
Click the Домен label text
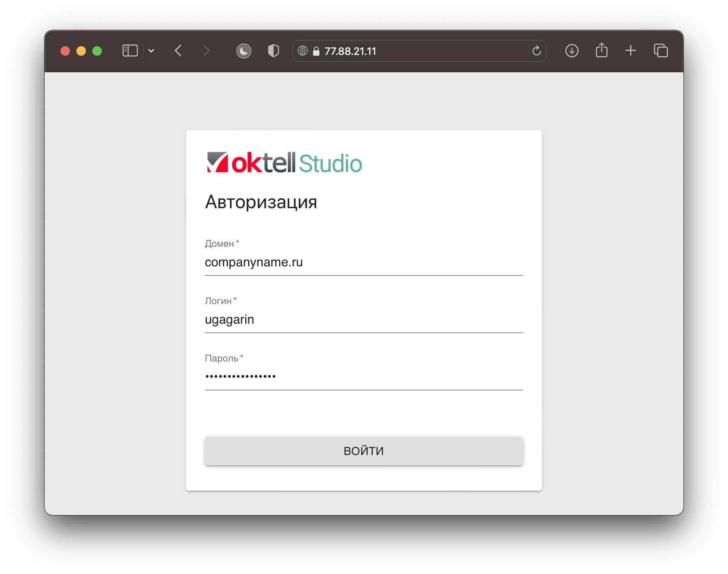[222, 244]
